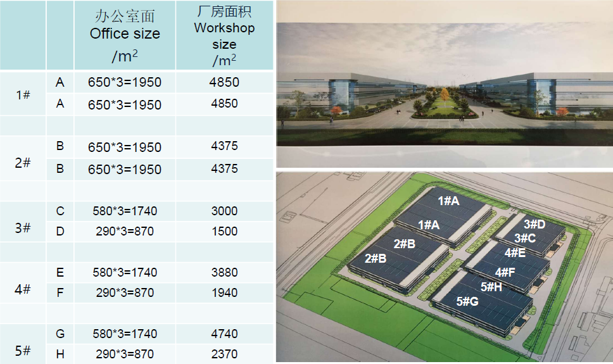
Task: Click the unit letter G cell
Action: click(60, 334)
